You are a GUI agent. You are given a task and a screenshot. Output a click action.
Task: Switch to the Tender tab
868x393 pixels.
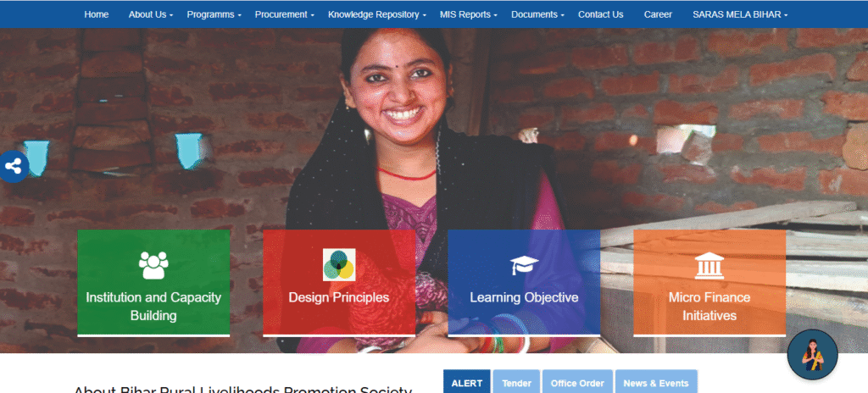click(x=516, y=383)
